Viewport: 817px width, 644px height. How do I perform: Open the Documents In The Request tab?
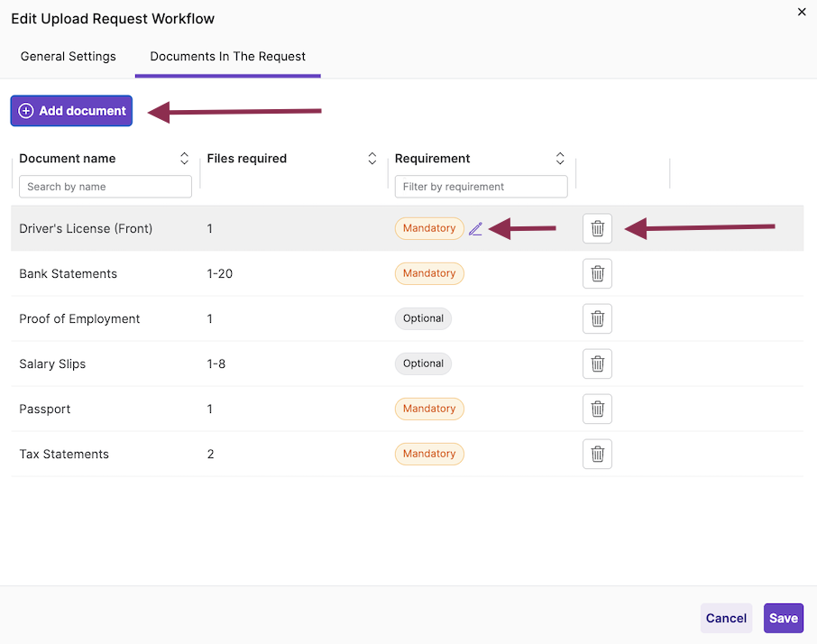pos(227,56)
